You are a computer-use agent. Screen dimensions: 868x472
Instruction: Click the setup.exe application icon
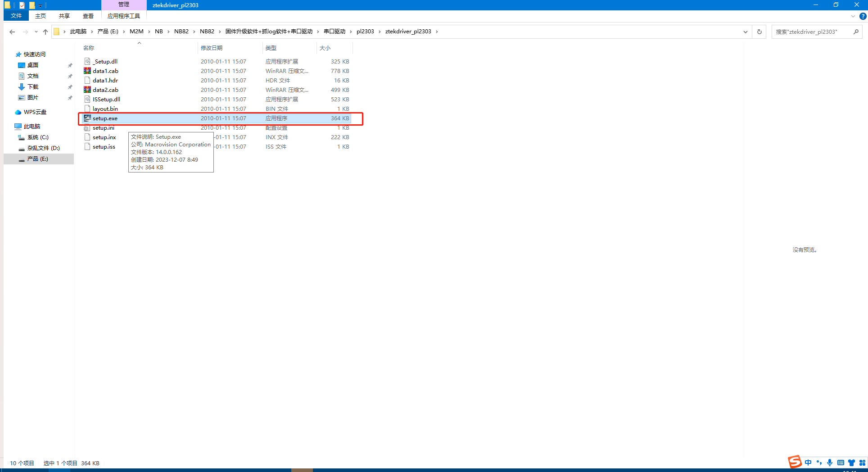pyautogui.click(x=87, y=118)
